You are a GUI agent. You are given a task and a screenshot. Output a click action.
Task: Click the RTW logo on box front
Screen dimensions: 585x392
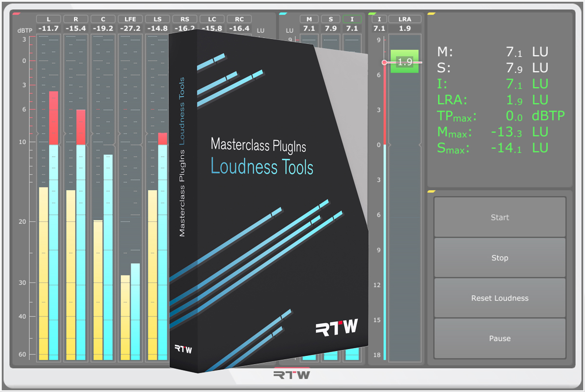336,327
